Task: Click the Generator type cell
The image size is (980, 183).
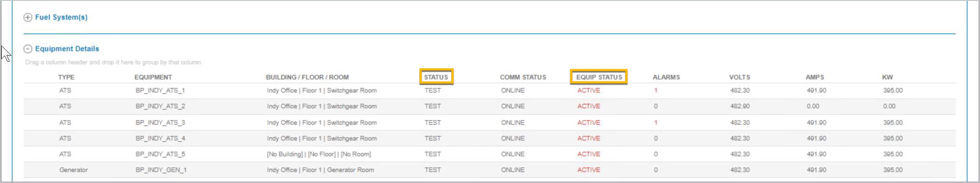Action: tap(74, 170)
